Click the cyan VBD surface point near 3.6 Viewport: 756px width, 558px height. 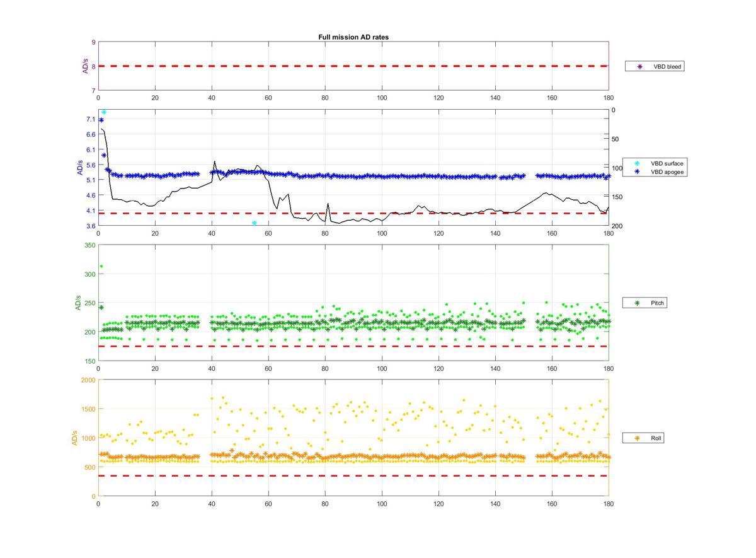point(255,223)
